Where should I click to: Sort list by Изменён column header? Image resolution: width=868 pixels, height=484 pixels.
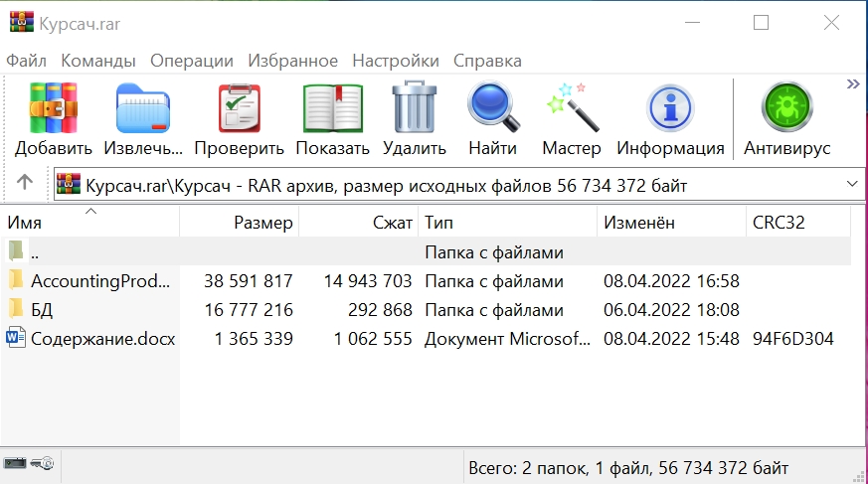click(638, 223)
